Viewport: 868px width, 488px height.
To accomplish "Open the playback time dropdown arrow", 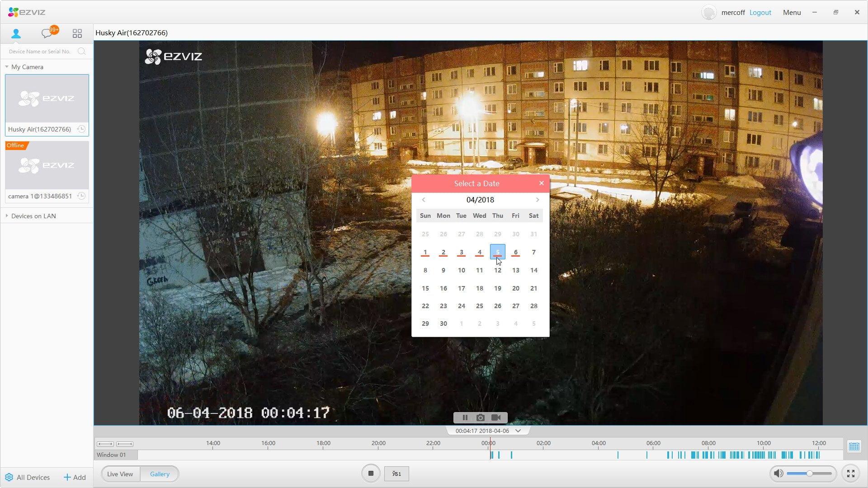I will pos(518,431).
